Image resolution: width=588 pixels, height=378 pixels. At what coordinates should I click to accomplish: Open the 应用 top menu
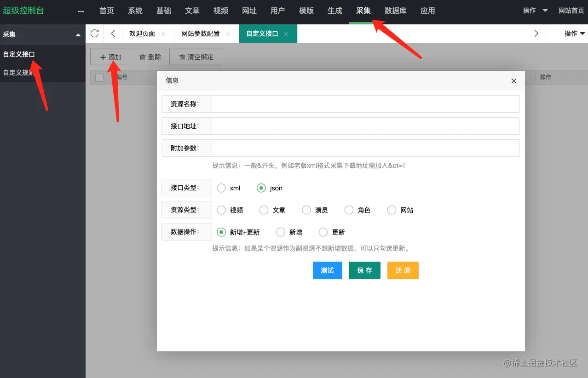pyautogui.click(x=428, y=11)
